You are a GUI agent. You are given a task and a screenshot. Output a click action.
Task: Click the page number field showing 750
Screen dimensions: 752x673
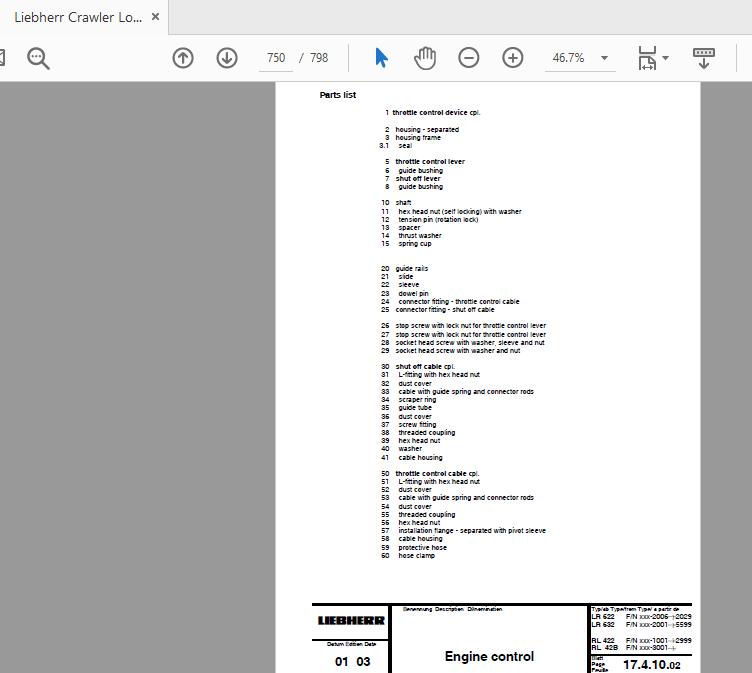coord(276,58)
